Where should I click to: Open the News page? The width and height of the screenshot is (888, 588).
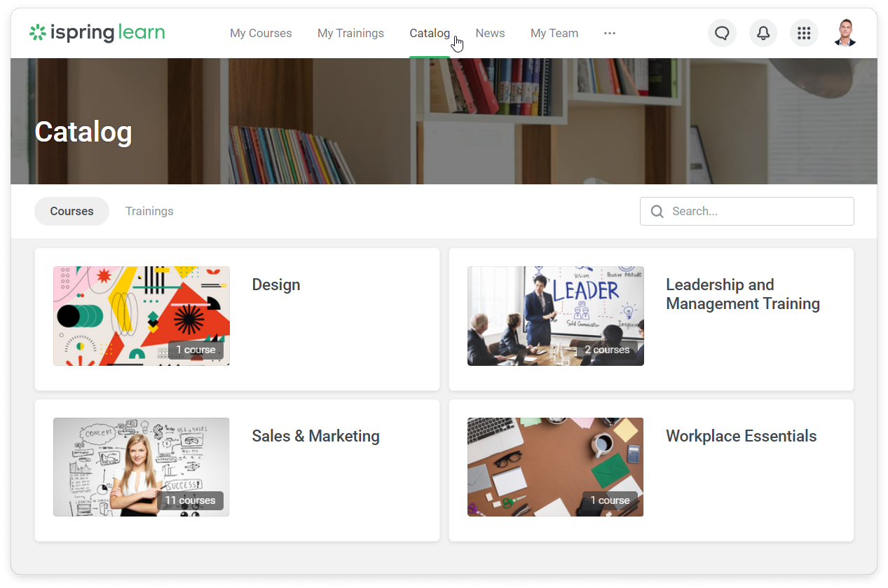point(490,33)
